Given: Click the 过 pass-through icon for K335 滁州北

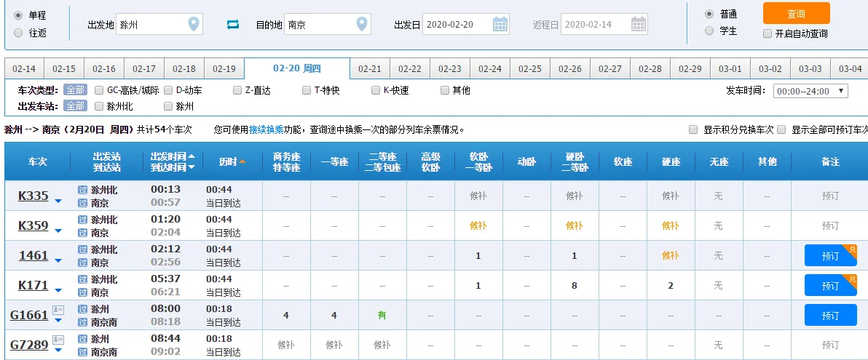Looking at the screenshot, I should (83, 191).
